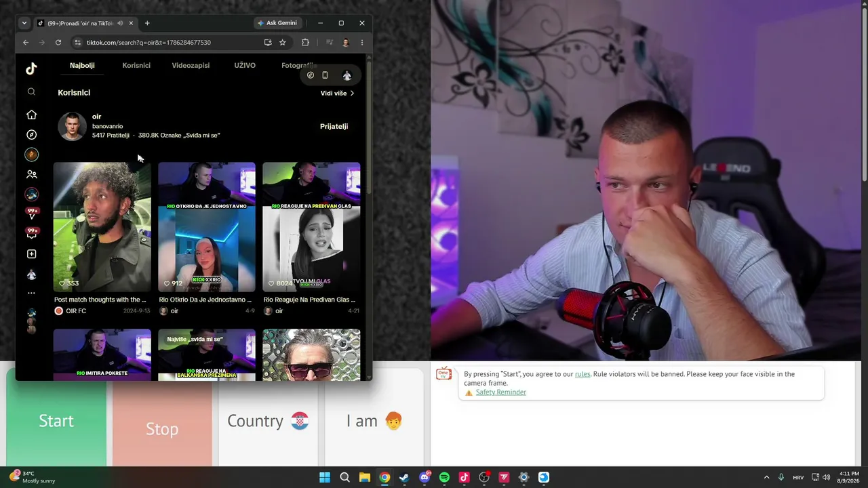Screen dimensions: 868x488
Task: Open Steam from the taskbar
Action: (x=404, y=477)
